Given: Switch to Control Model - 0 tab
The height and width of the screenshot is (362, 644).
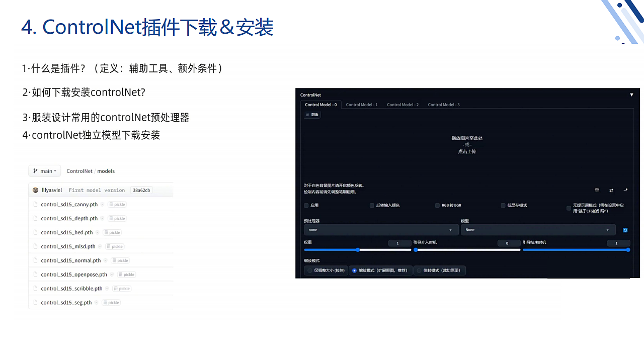Looking at the screenshot, I should click(x=321, y=105).
